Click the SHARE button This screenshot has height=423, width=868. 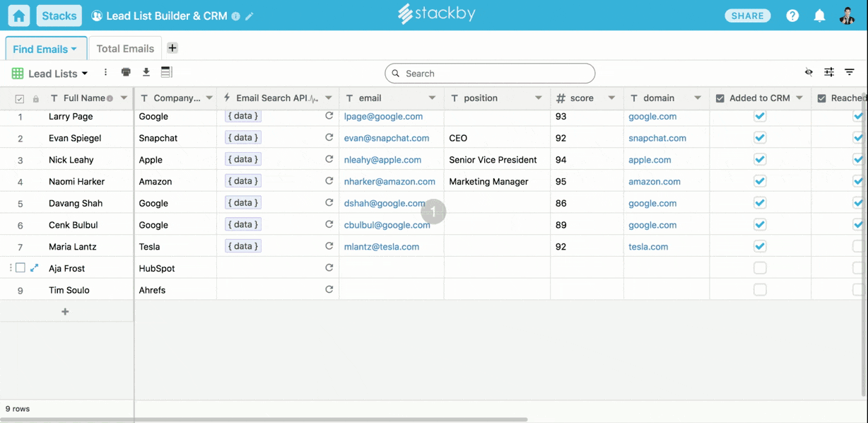(x=747, y=16)
